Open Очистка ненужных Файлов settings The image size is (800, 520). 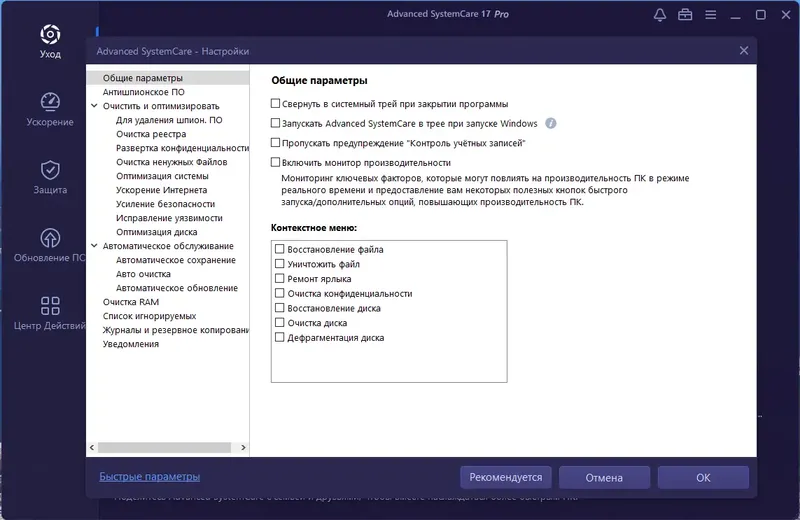coord(171,162)
